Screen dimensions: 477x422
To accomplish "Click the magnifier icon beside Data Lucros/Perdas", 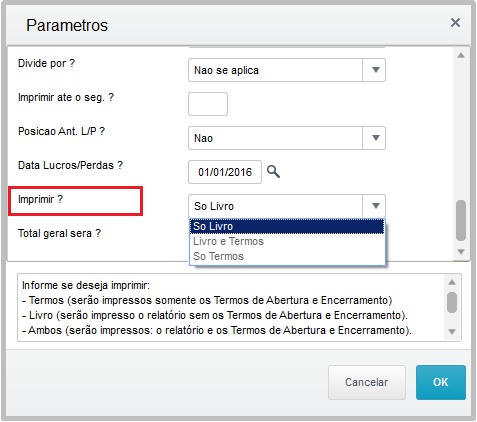I will pos(273,172).
